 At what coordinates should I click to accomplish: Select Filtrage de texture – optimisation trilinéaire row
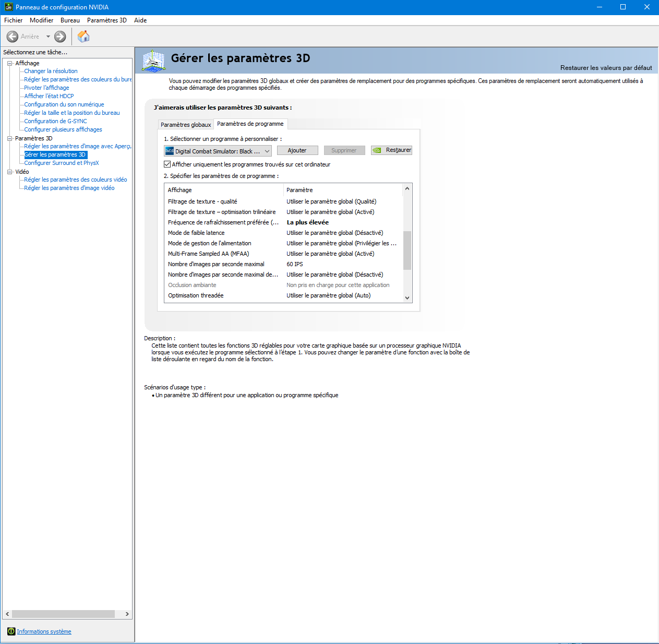coord(284,212)
